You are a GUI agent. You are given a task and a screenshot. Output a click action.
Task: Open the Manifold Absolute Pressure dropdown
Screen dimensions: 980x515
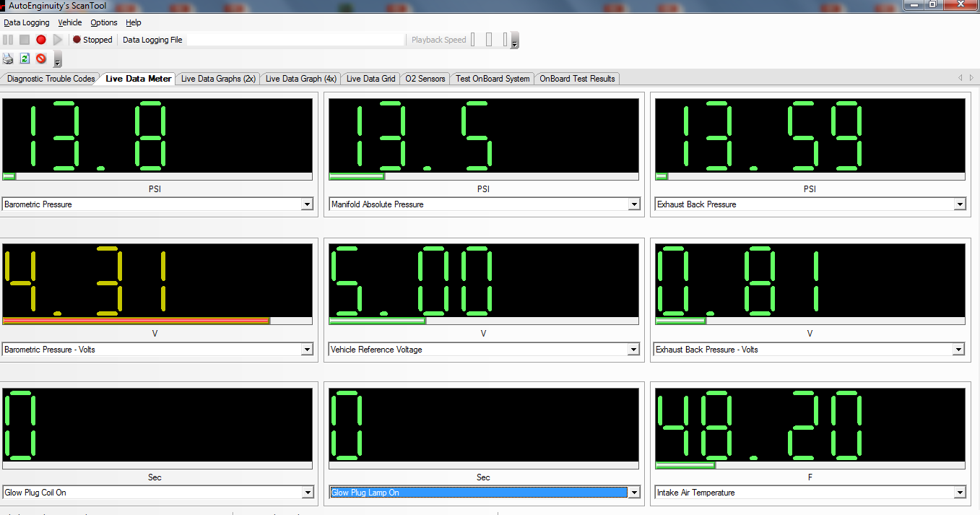633,204
